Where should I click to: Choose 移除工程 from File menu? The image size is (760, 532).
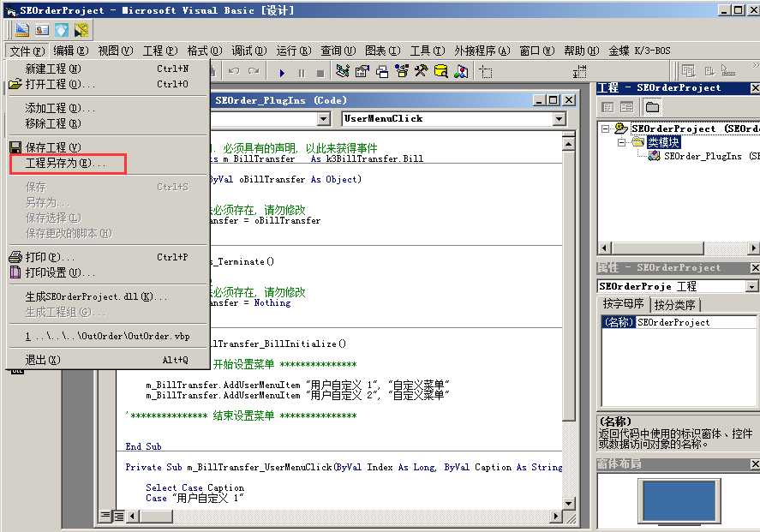[x=106, y=123]
